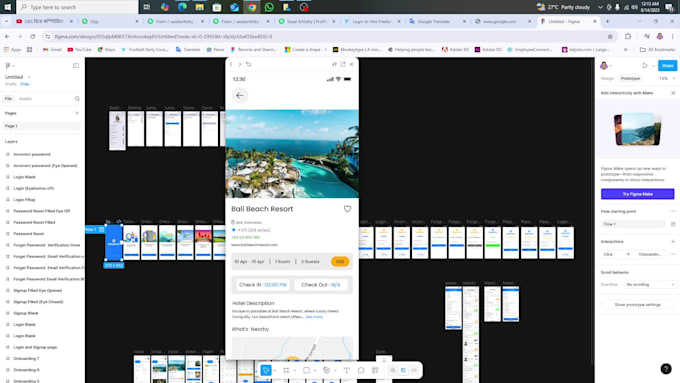Open preview in new tab icon
The height and width of the screenshot is (383, 680).
pos(343,64)
